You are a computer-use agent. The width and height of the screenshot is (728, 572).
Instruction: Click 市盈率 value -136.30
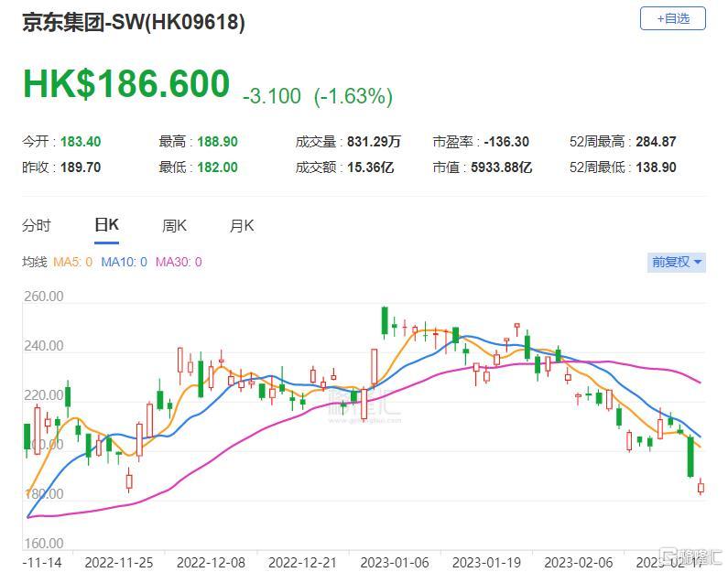pyautogui.click(x=506, y=142)
